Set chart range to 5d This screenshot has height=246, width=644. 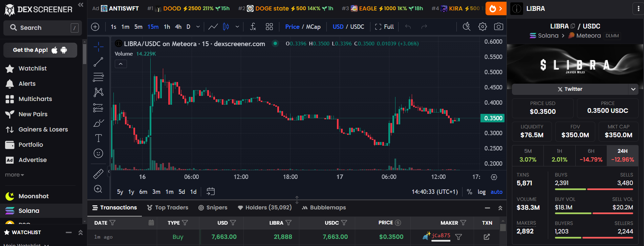point(182,192)
